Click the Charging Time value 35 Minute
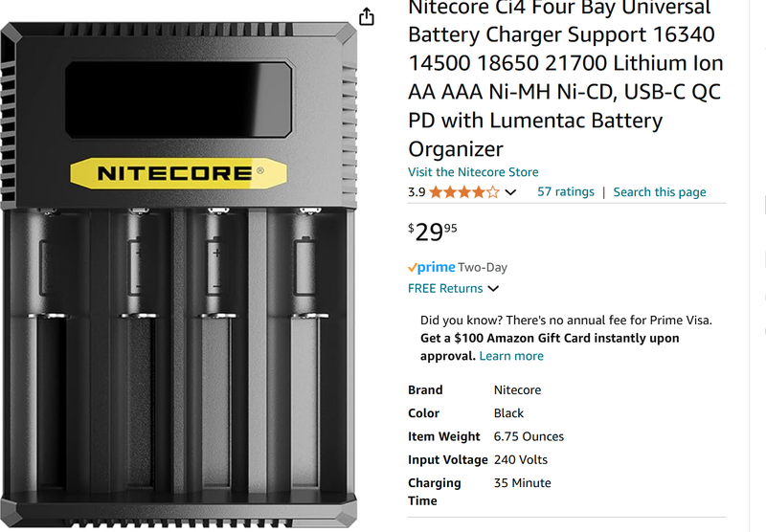Screen dimensions: 766x532 (x=522, y=483)
